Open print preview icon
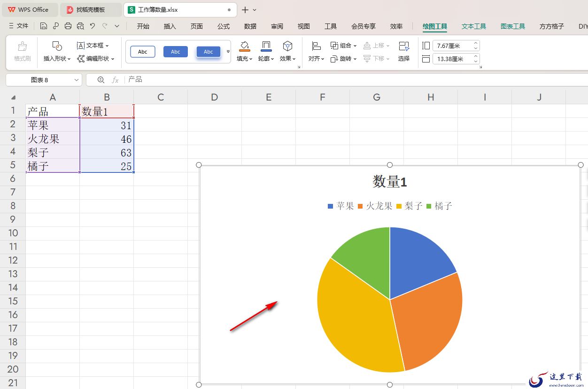The height and width of the screenshot is (389, 588). pos(80,26)
